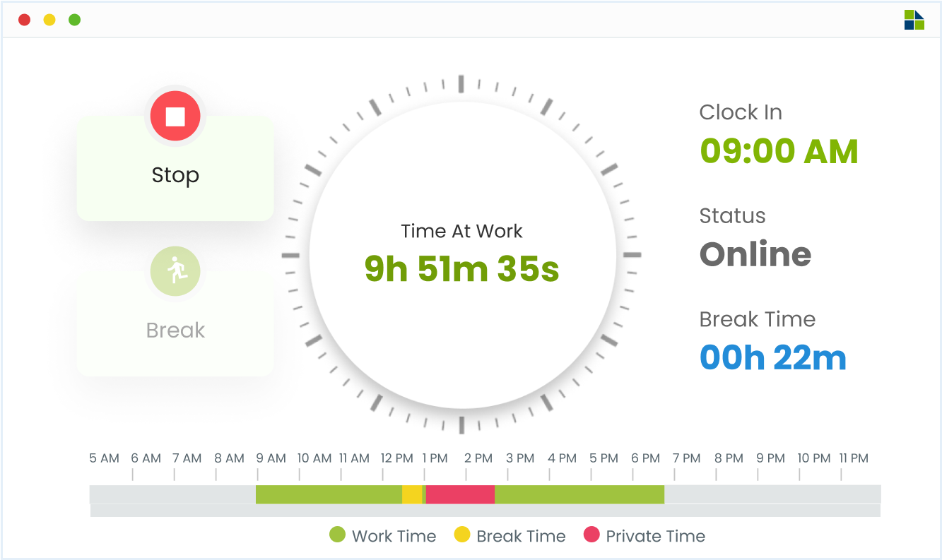Click the running-person Break icon
This screenshot has height=560, width=942.
175,271
